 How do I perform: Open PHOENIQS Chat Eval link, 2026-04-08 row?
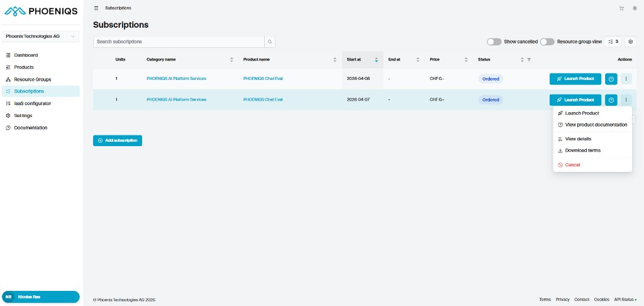coord(263,79)
